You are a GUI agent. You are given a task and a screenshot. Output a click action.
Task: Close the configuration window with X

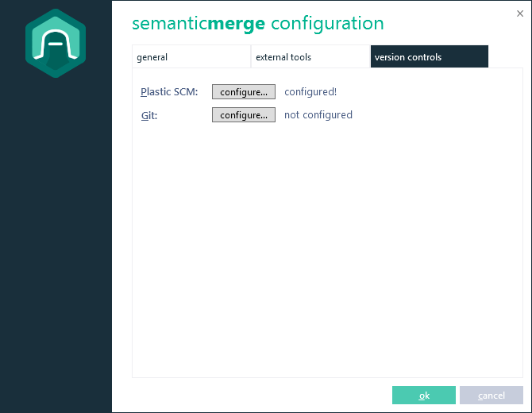click(520, 14)
